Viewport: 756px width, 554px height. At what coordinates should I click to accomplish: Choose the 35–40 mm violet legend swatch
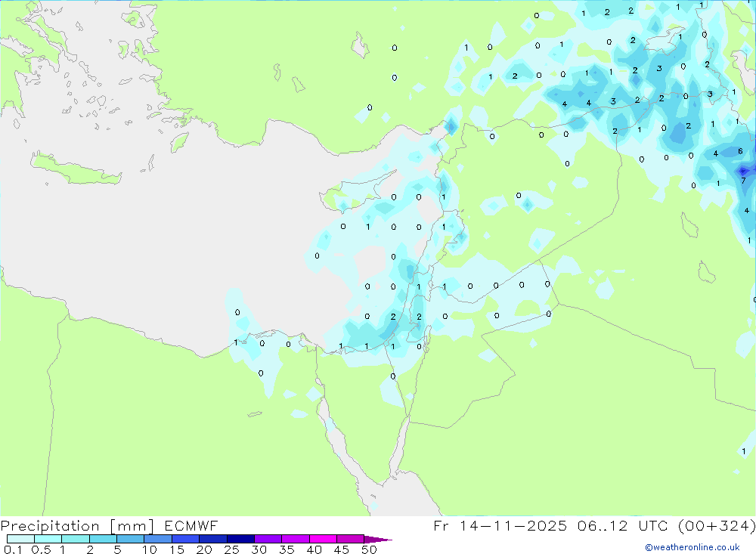click(x=296, y=539)
